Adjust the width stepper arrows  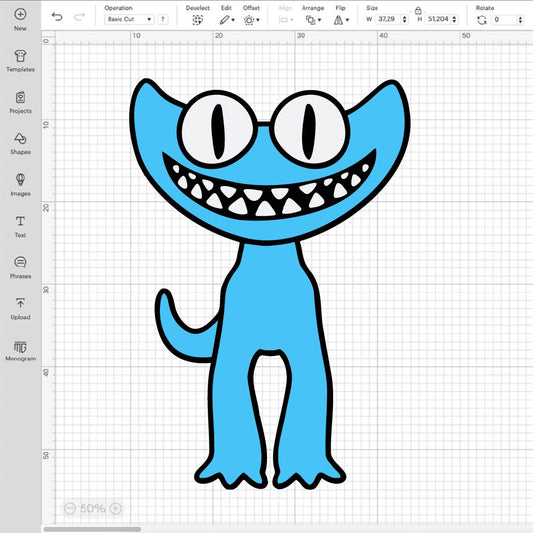(x=405, y=19)
